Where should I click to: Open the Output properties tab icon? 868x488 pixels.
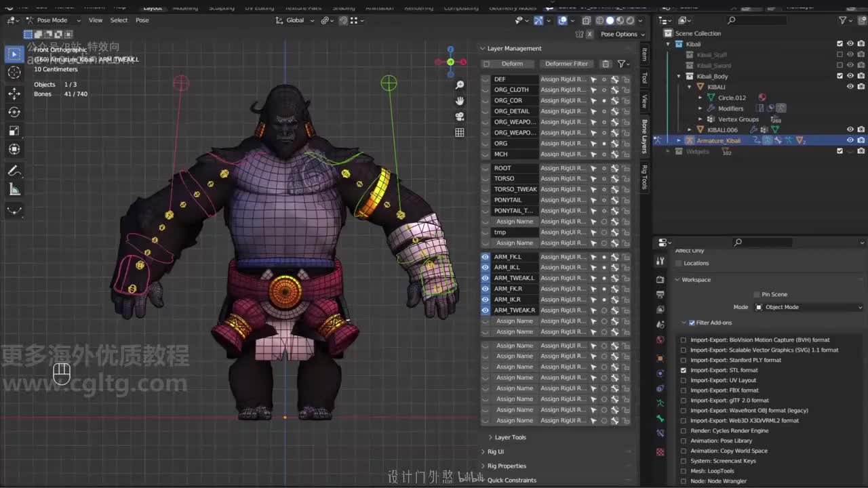point(660,294)
